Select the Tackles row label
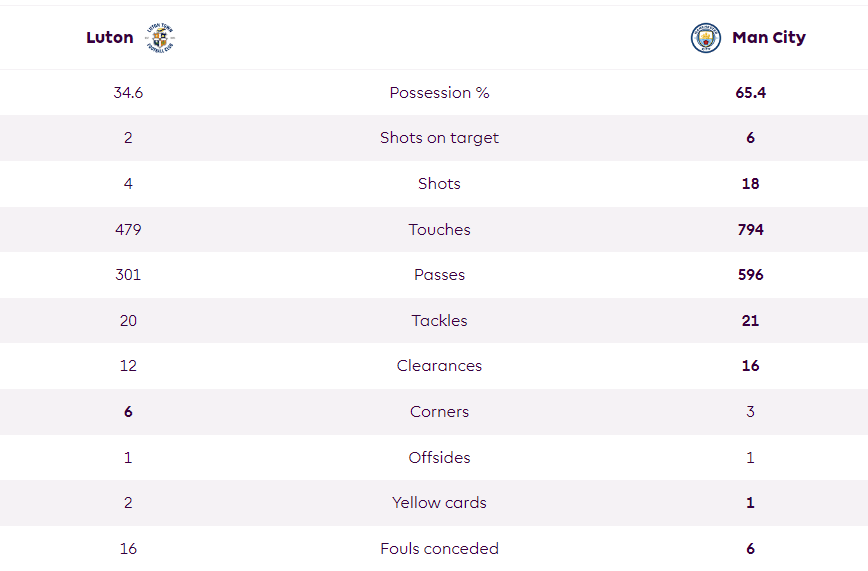868x571 pixels. [440, 321]
